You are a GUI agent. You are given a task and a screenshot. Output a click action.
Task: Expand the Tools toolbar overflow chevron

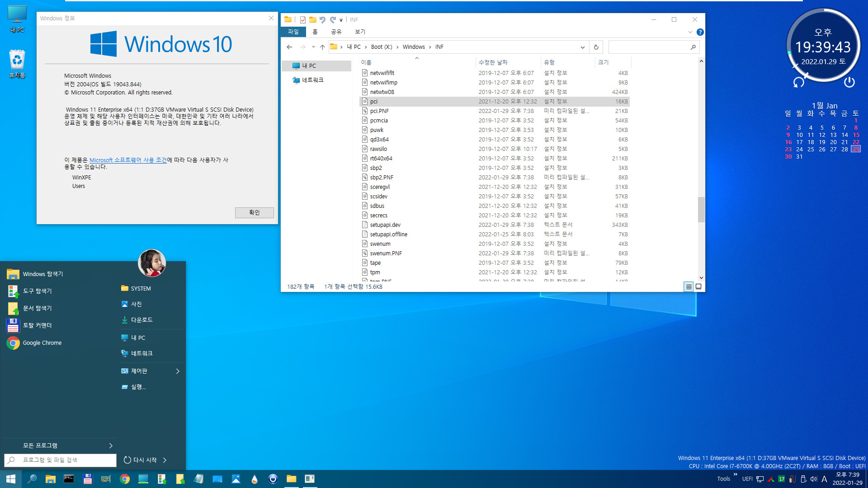coord(736,474)
